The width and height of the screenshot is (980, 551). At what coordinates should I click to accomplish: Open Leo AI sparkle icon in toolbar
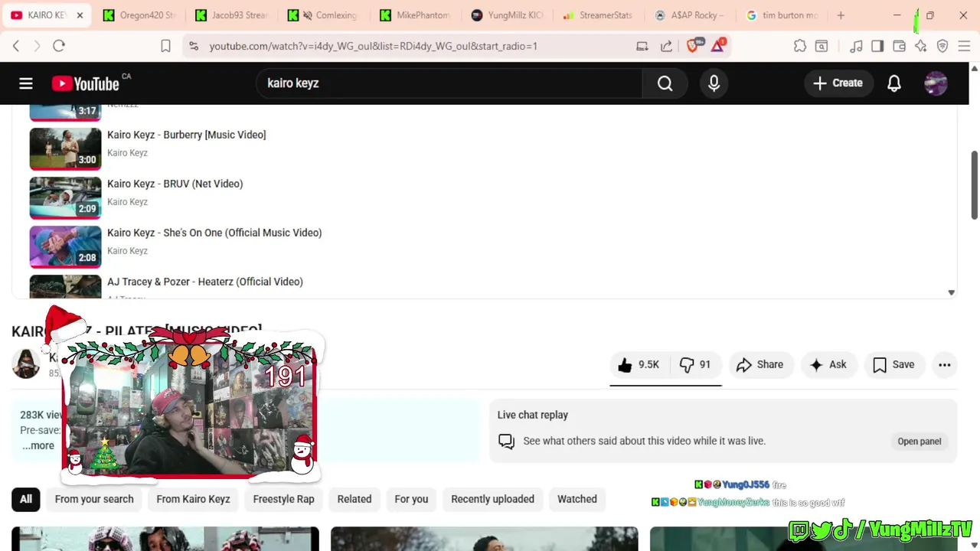[x=920, y=46]
